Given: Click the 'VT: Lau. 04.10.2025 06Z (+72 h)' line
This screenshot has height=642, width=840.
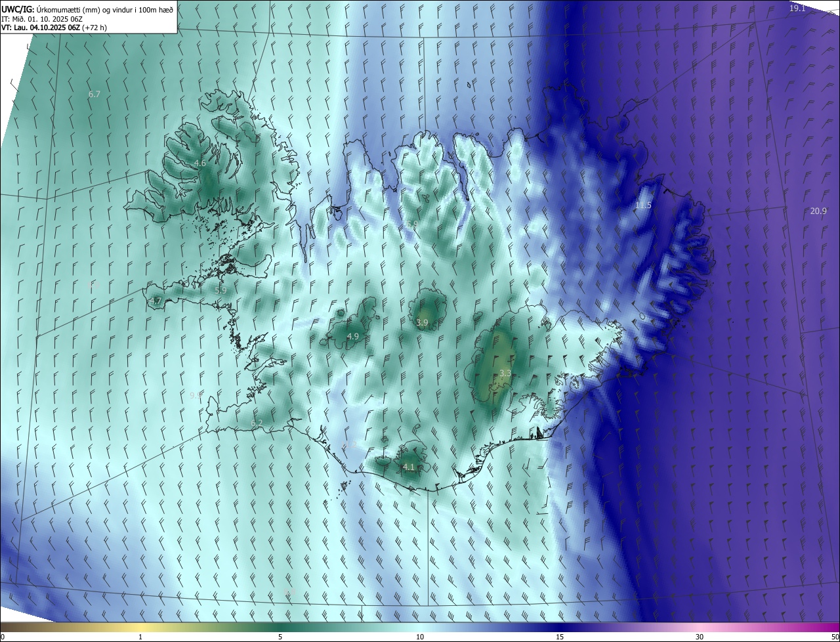Looking at the screenshot, I should 54,28.
